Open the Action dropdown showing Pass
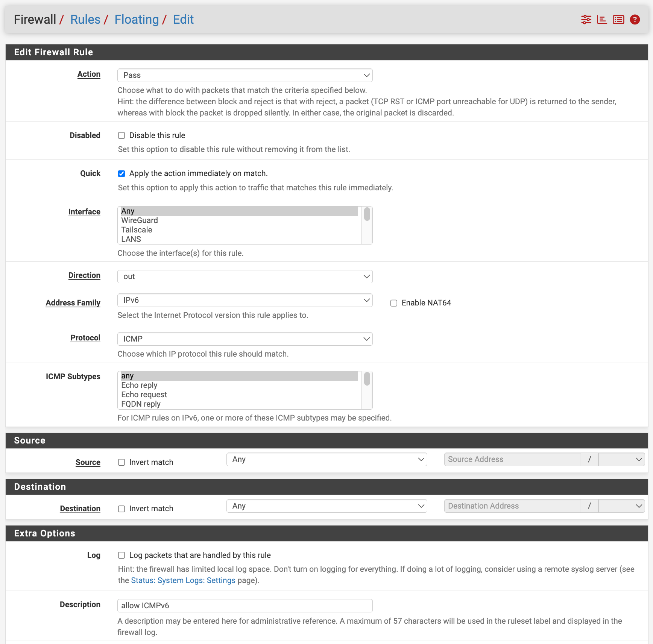 point(245,75)
